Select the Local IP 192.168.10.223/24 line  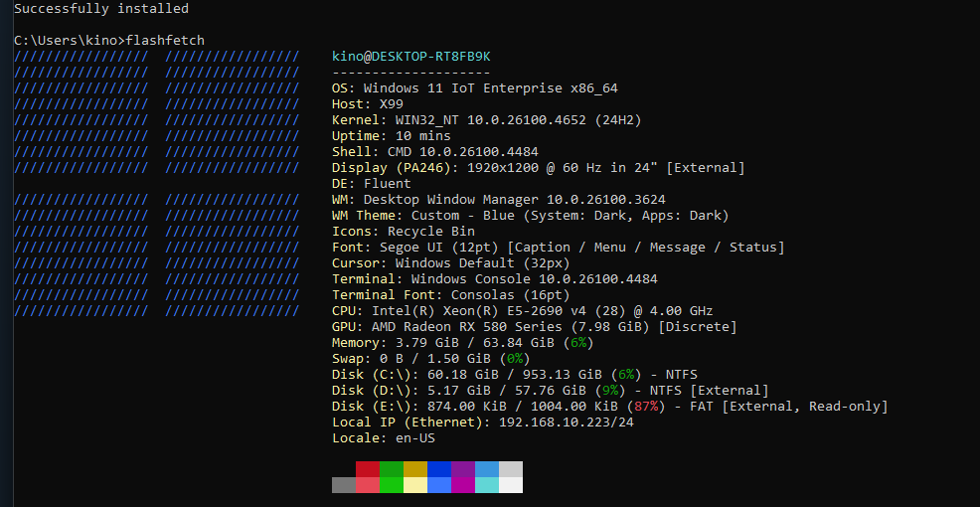pos(482,422)
